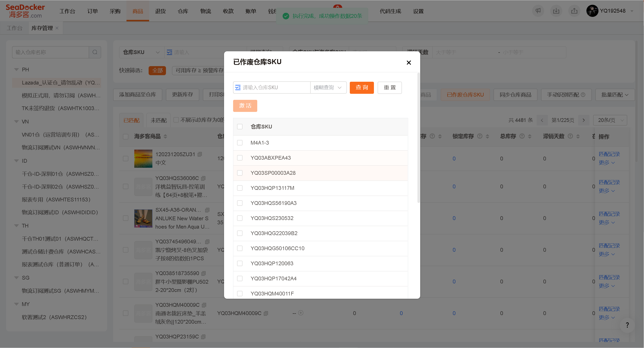Sort by 锁定库存 column

(487, 137)
